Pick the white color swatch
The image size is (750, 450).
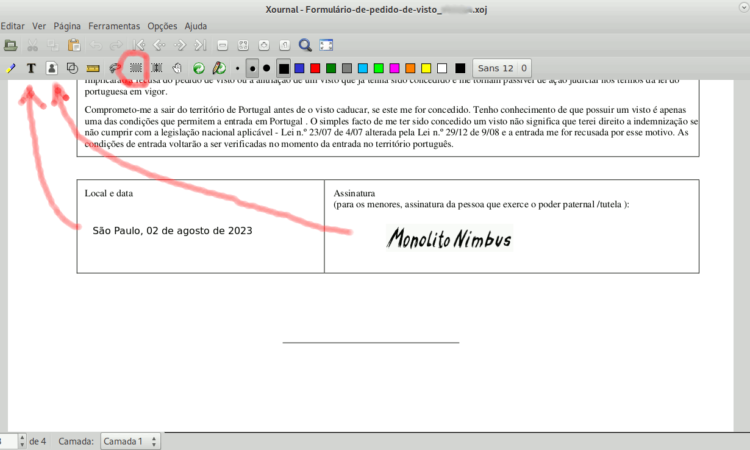442,68
